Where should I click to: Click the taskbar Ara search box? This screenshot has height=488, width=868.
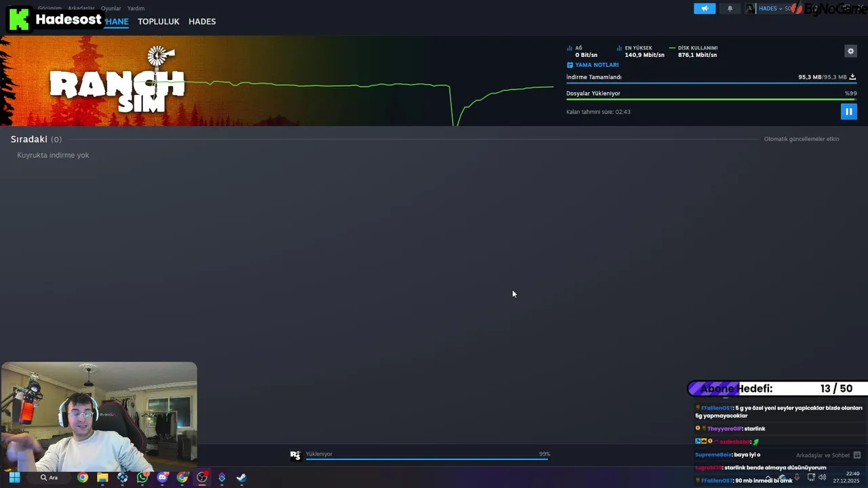(49, 478)
